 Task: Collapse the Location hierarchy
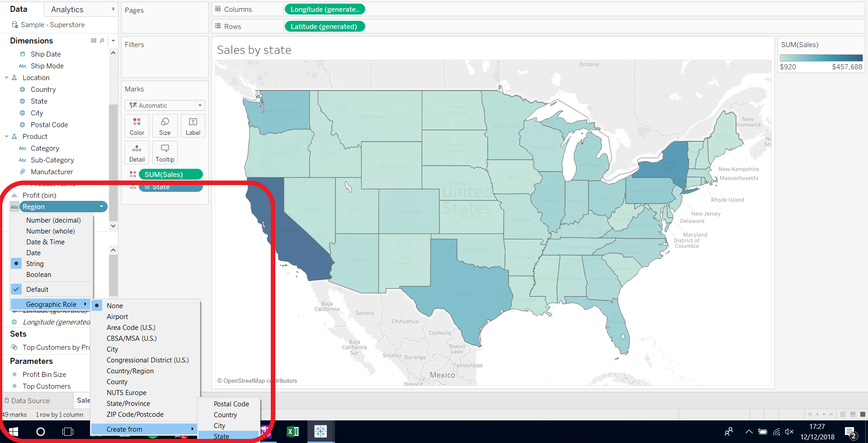point(7,78)
